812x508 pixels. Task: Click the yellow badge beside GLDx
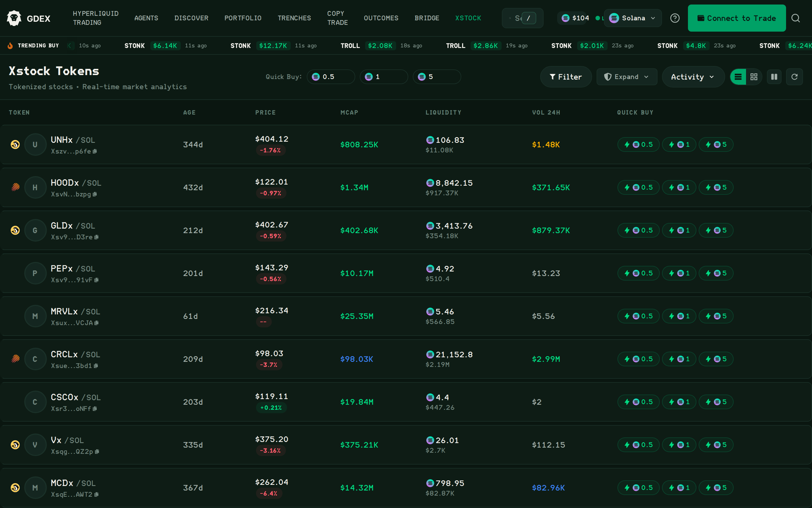click(x=15, y=230)
